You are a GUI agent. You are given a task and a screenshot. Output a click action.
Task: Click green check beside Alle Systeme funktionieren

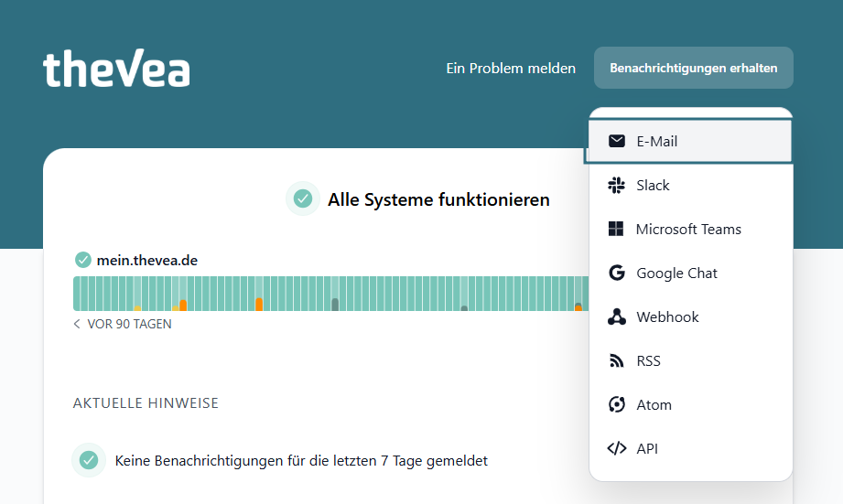[303, 198]
